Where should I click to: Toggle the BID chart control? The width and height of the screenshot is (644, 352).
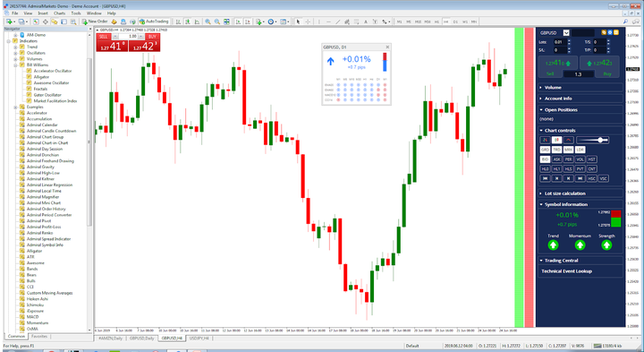pyautogui.click(x=545, y=159)
